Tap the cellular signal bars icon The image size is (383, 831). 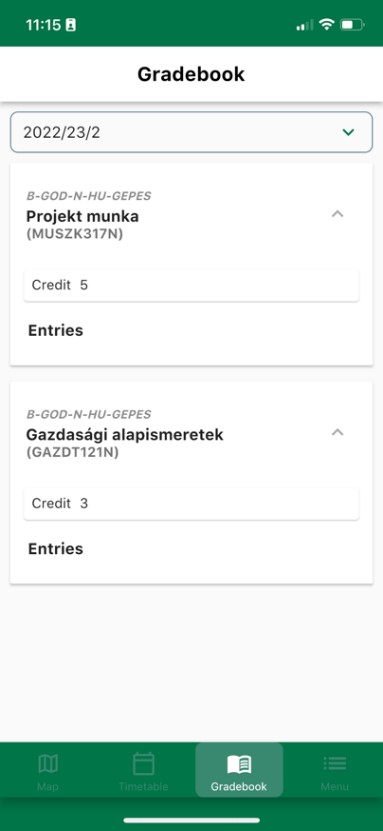tap(305, 25)
